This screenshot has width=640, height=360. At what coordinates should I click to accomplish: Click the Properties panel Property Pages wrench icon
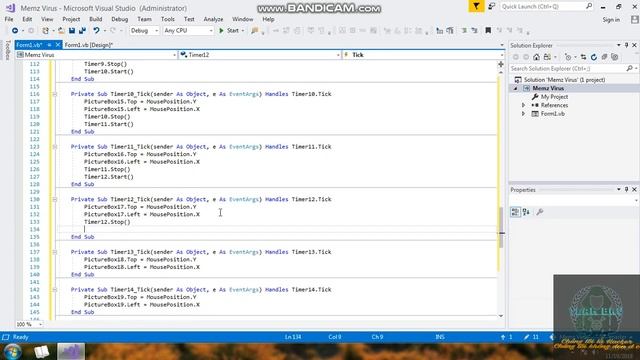pos(540,212)
